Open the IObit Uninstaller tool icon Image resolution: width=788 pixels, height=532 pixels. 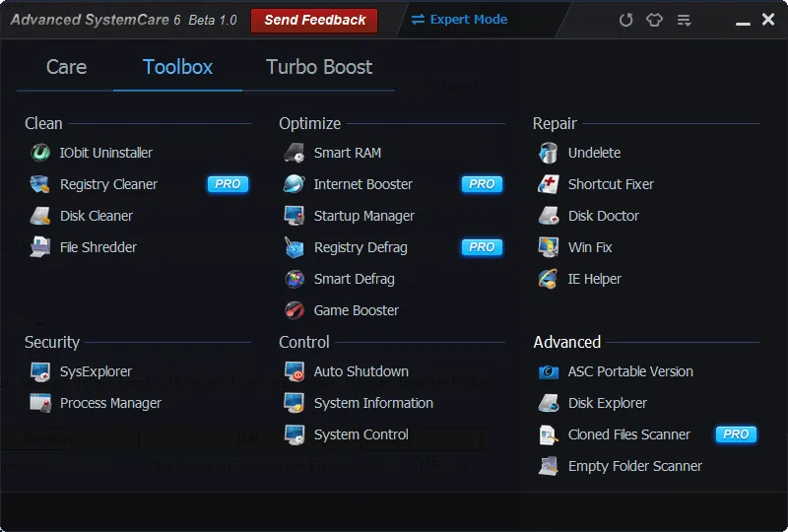coord(40,153)
